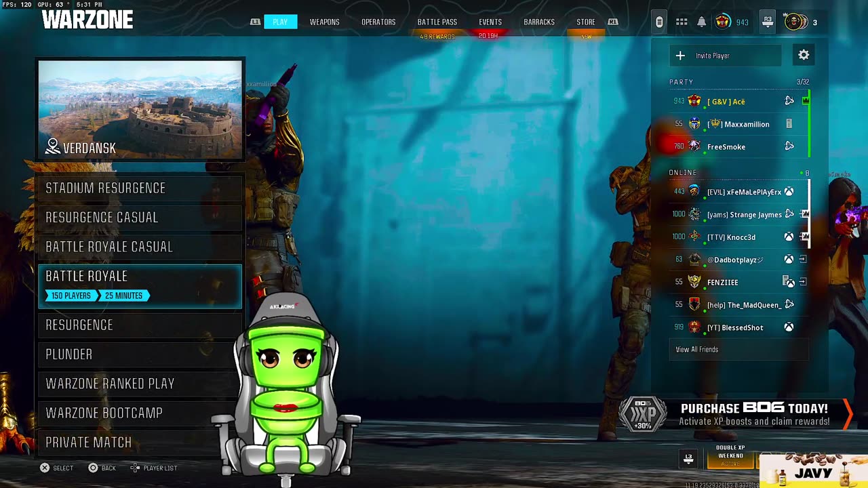Click the Back prompt at bottom
Image resolution: width=868 pixels, height=488 pixels.
102,468
